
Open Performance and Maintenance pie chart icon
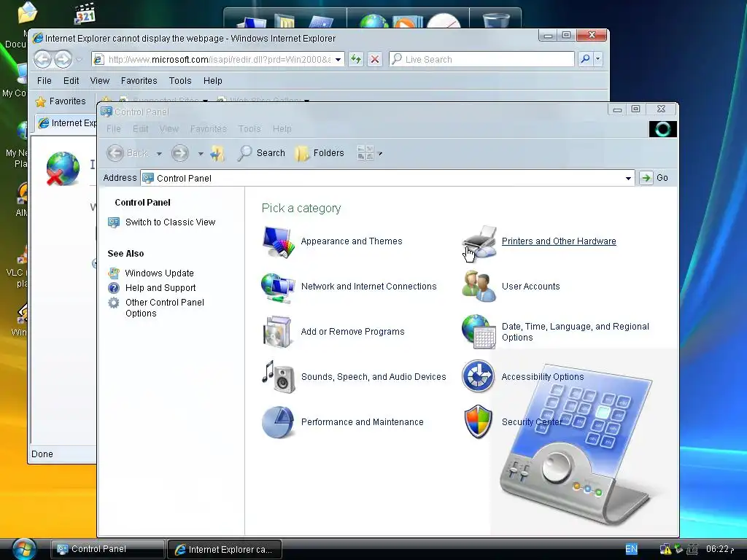(278, 422)
